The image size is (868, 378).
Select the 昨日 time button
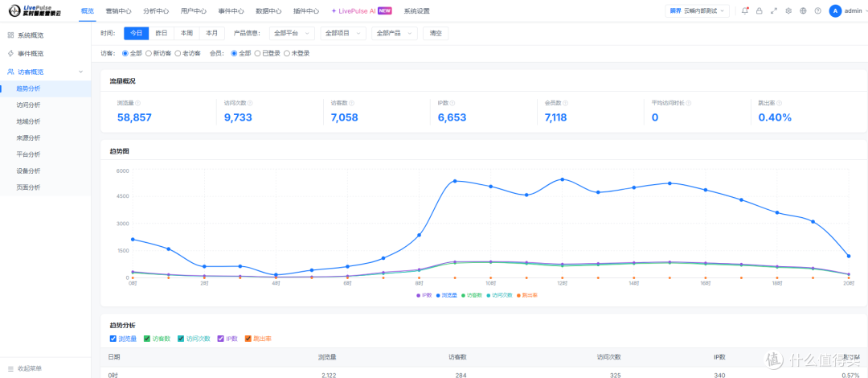click(x=162, y=33)
